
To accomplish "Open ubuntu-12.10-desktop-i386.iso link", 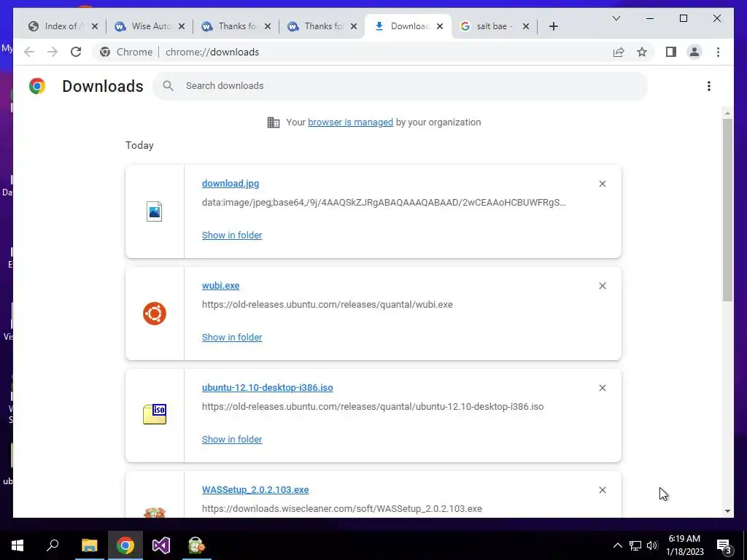I will (267, 388).
